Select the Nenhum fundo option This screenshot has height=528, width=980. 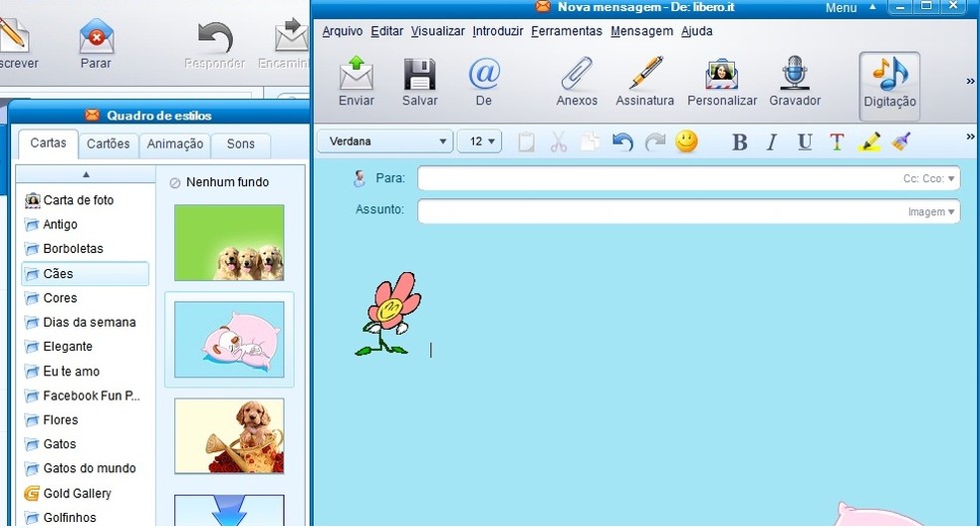(219, 182)
